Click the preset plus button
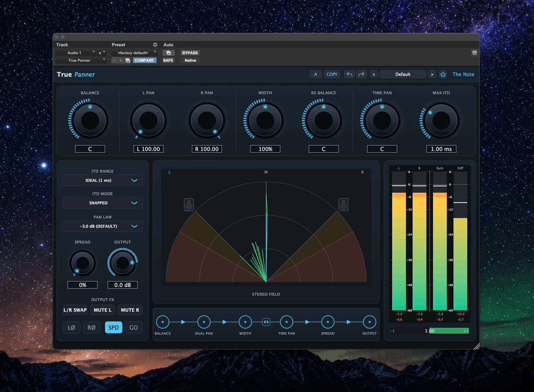 tap(121, 60)
